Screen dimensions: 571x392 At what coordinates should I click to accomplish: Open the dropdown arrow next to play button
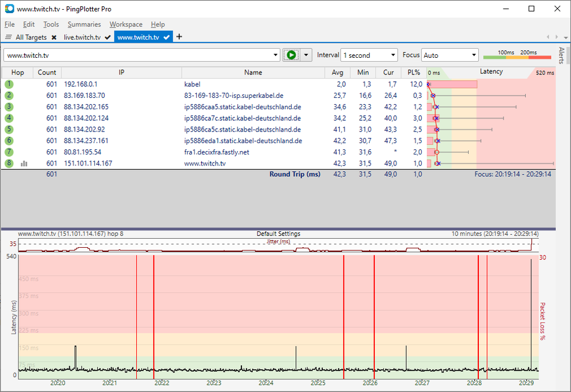click(306, 55)
